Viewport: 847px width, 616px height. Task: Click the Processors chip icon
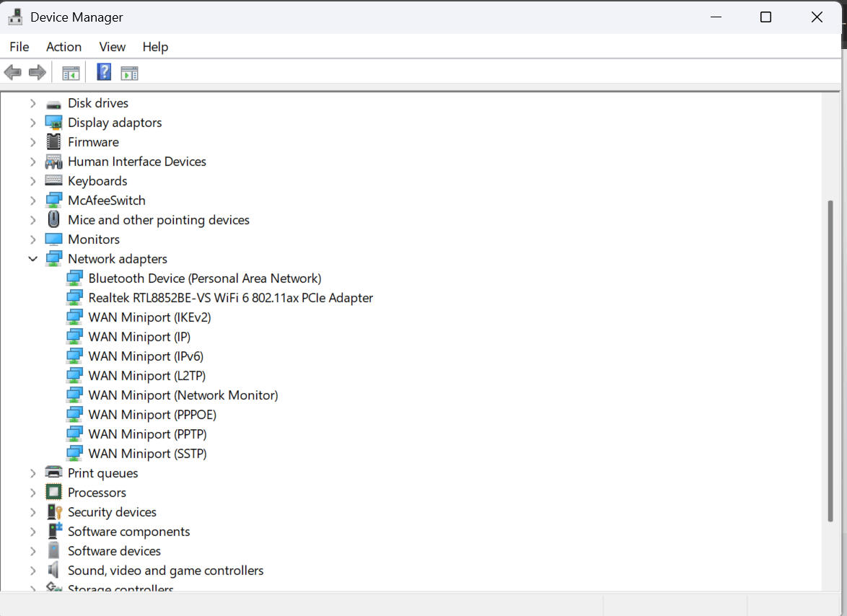(x=53, y=492)
